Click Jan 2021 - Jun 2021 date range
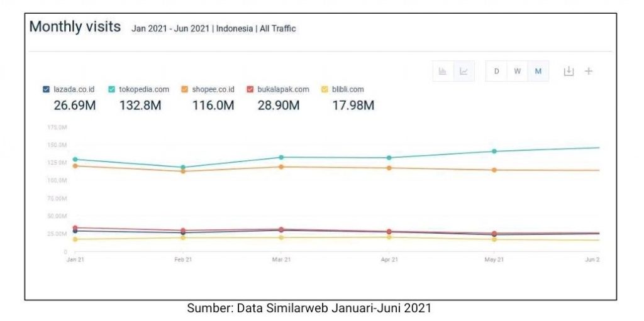Screen dimensions: 644x321 point(170,29)
